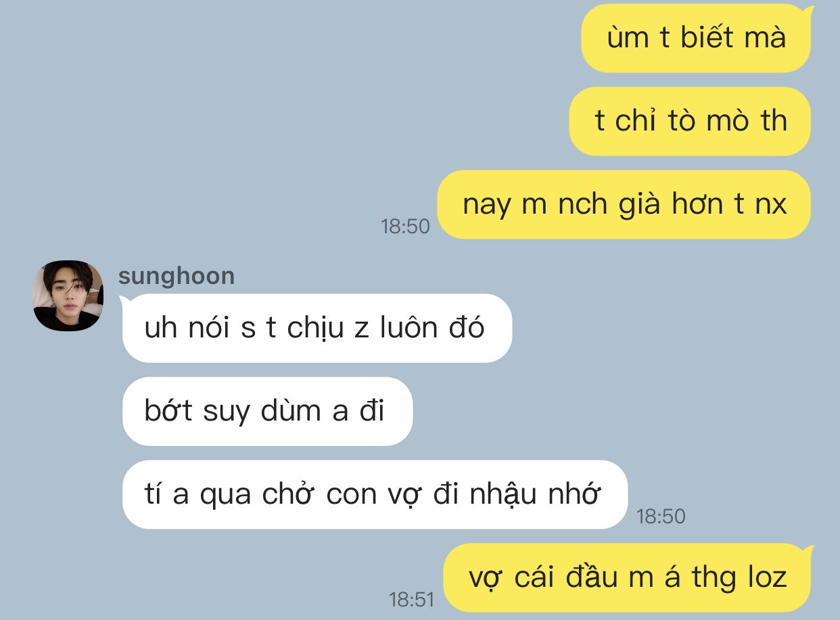Click the 18:50 timestamp beside the white bubble
The width and height of the screenshot is (840, 620).
[x=661, y=517]
